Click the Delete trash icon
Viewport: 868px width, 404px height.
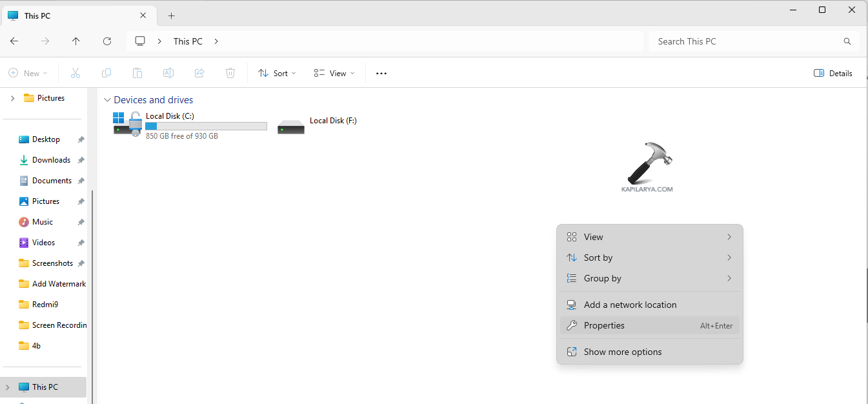point(230,74)
